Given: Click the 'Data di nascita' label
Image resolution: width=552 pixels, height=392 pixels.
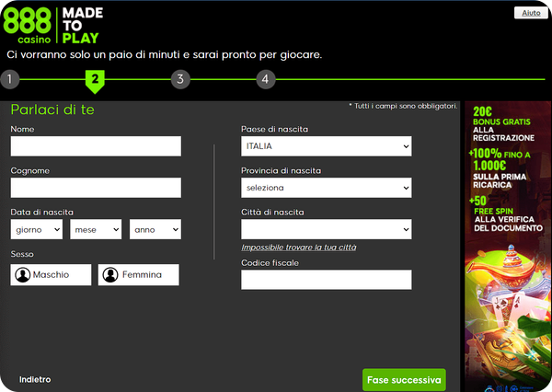Looking at the screenshot, I should [42, 212].
